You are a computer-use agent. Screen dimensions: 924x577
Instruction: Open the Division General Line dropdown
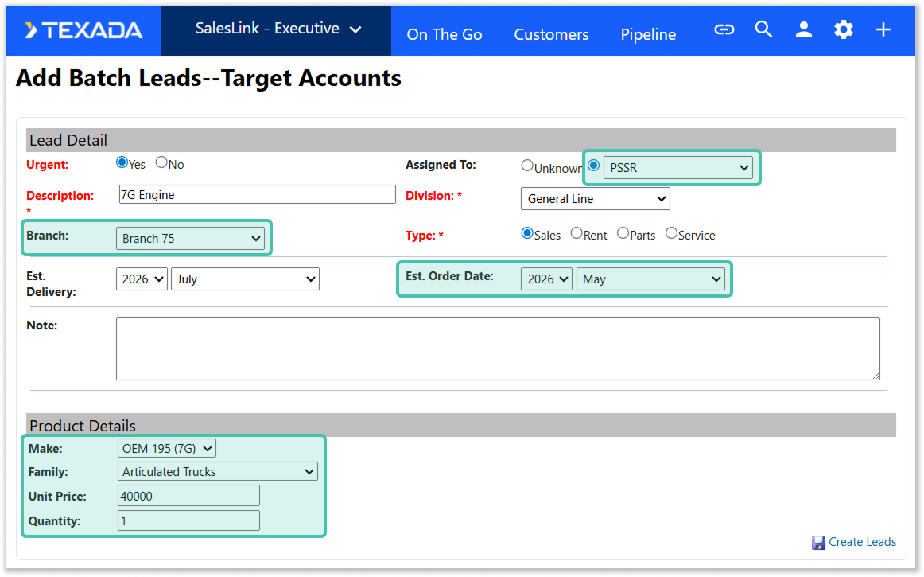(595, 199)
